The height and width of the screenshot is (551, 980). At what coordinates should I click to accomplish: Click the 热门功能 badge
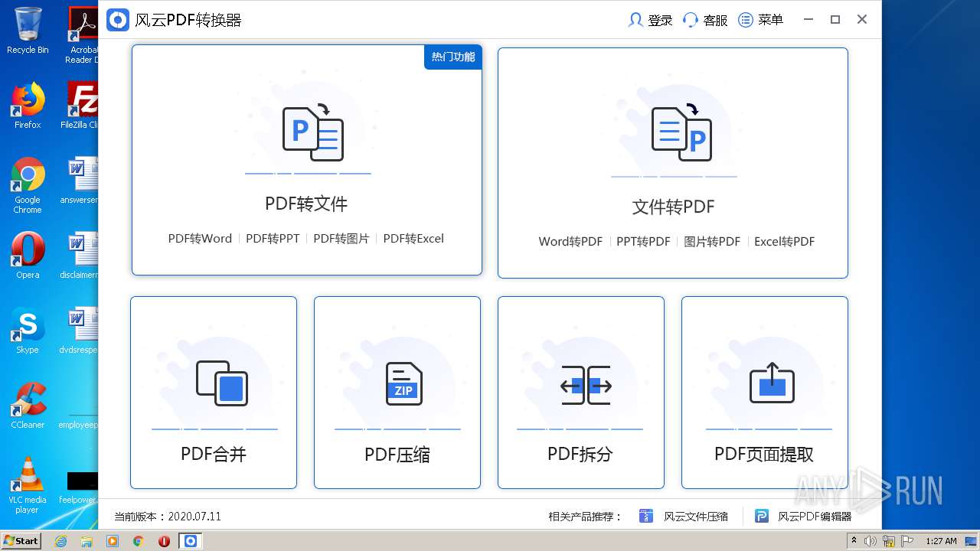(453, 57)
